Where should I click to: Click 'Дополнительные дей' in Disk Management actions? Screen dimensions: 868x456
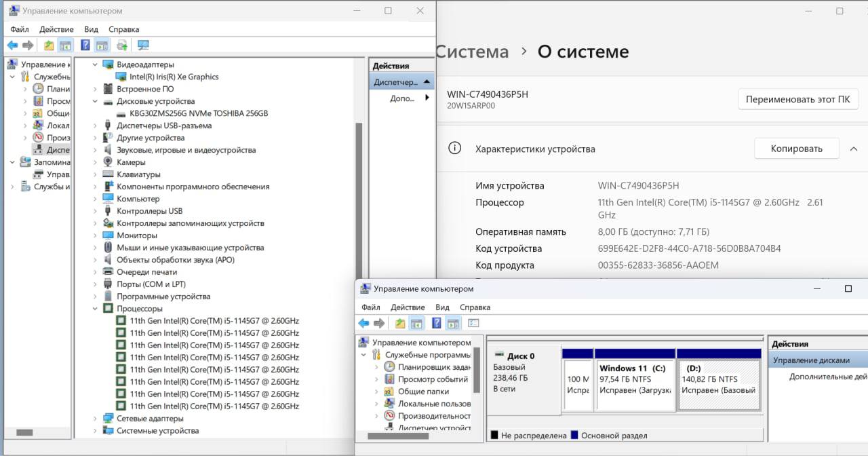(829, 377)
